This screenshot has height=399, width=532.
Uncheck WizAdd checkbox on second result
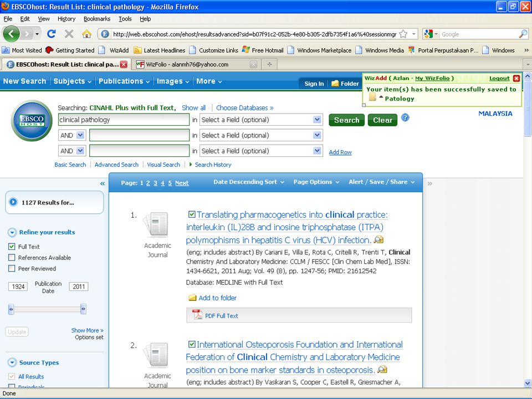pos(192,344)
